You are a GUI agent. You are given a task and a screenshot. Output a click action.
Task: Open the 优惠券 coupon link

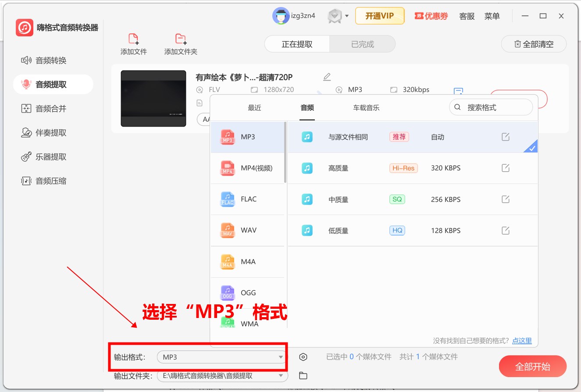point(431,16)
